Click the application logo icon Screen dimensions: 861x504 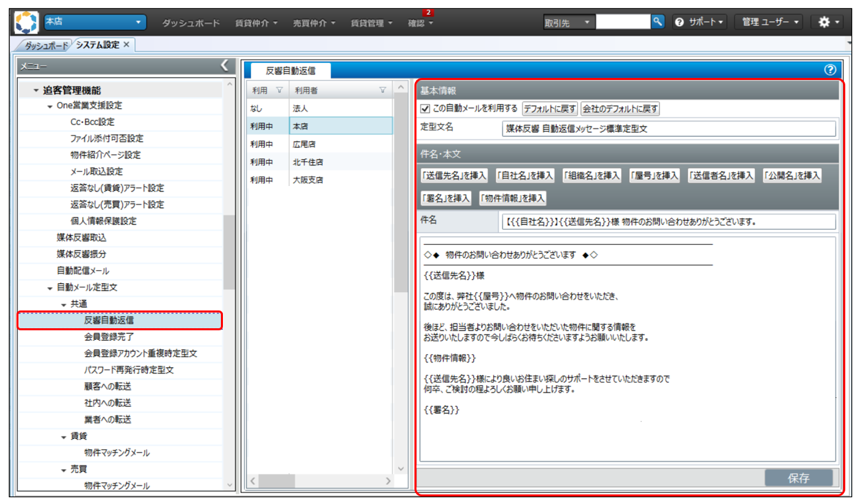[27, 22]
